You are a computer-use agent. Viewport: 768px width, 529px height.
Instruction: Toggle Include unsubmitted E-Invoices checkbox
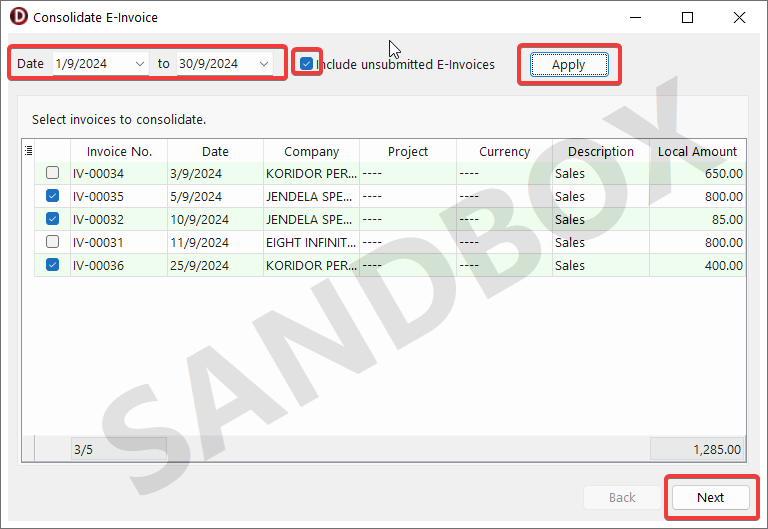(x=307, y=64)
